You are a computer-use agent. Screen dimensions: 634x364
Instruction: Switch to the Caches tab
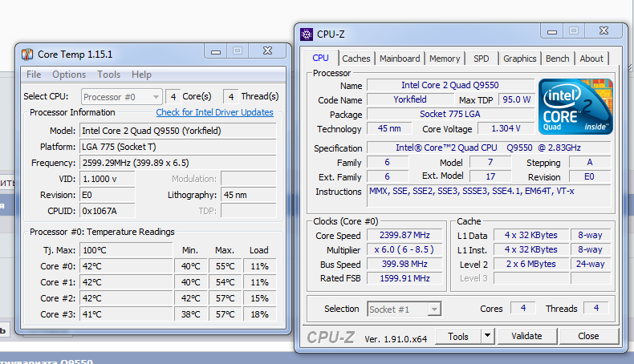pyautogui.click(x=356, y=59)
